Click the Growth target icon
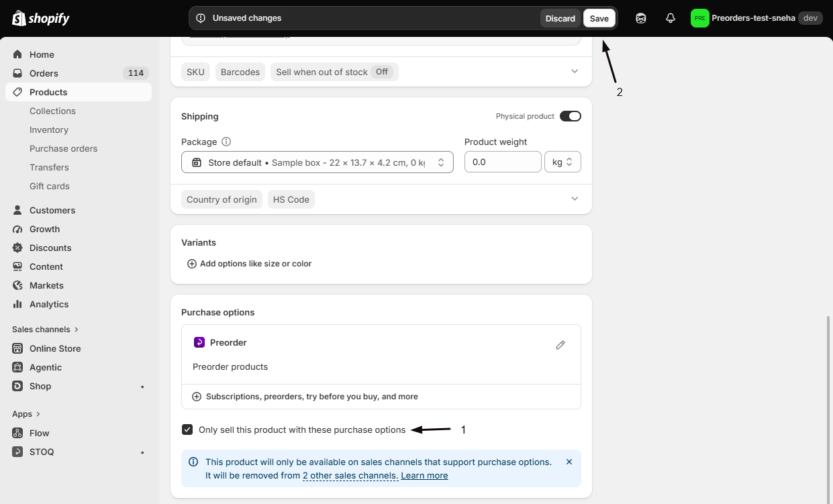The image size is (833, 504). tap(17, 229)
